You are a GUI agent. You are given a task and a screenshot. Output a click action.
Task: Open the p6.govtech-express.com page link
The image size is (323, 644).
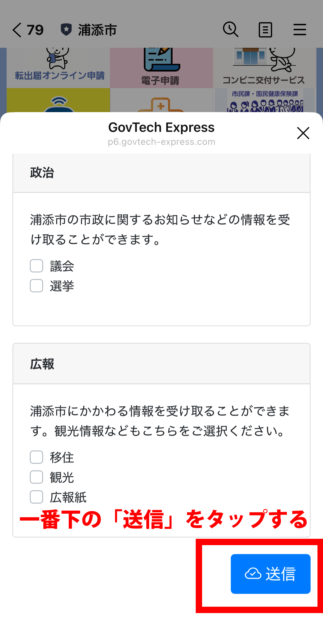161,142
